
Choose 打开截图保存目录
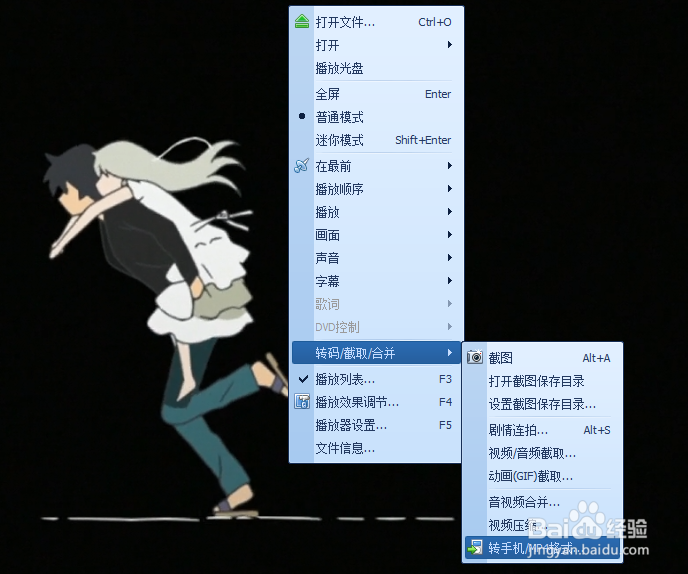point(542,381)
